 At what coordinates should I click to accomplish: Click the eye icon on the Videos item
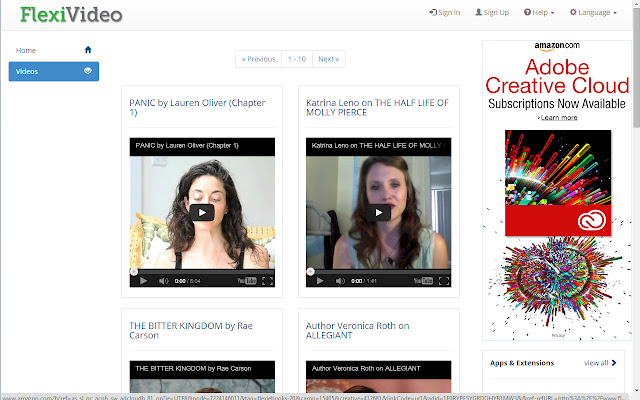(88, 71)
